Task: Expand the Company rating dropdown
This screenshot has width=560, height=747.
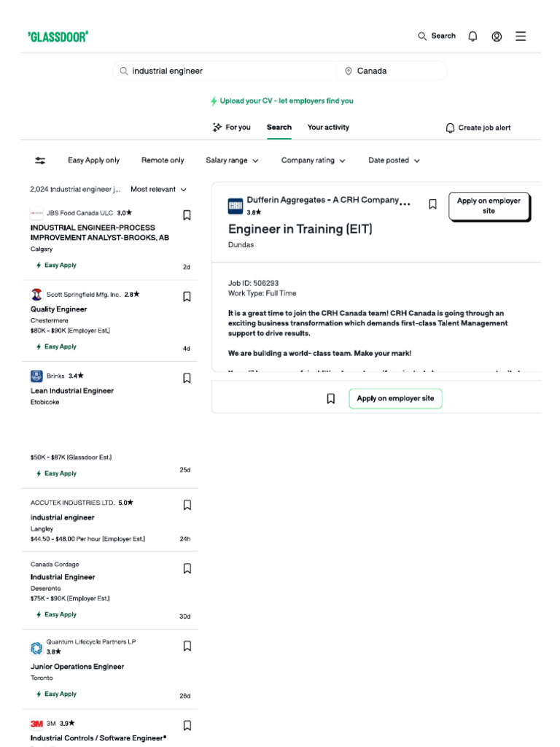Action: point(313,160)
